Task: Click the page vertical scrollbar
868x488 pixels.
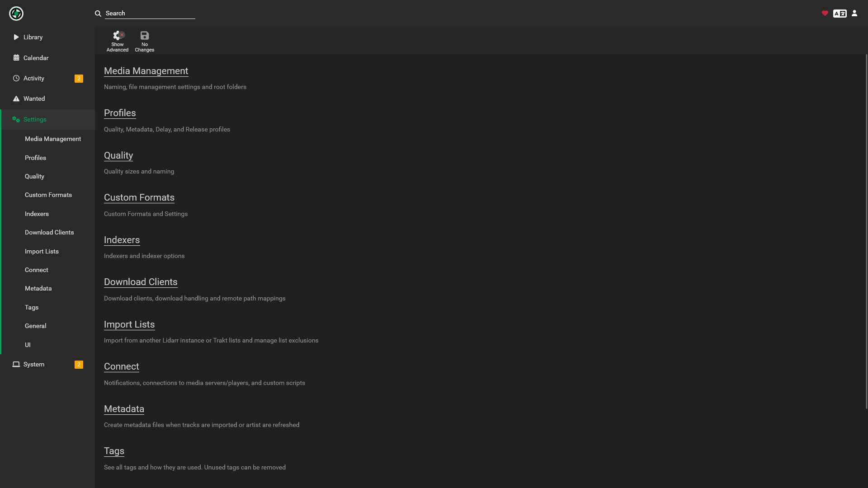Action: pos(866,231)
